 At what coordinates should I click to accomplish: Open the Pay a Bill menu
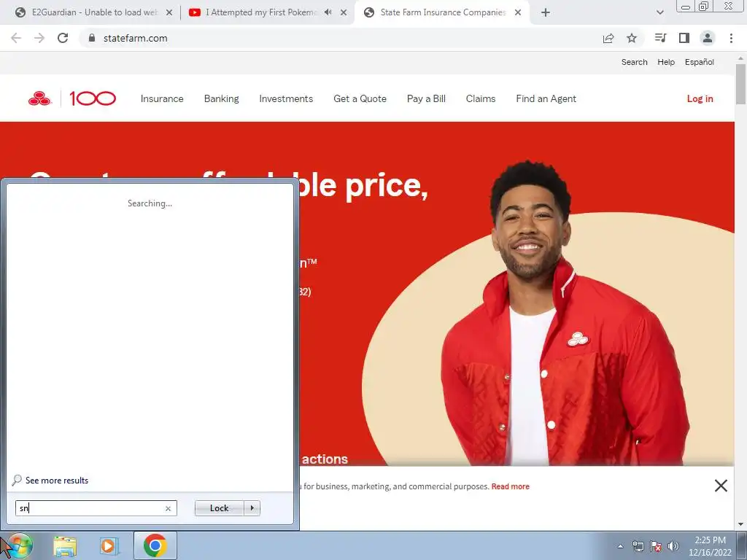(x=426, y=98)
